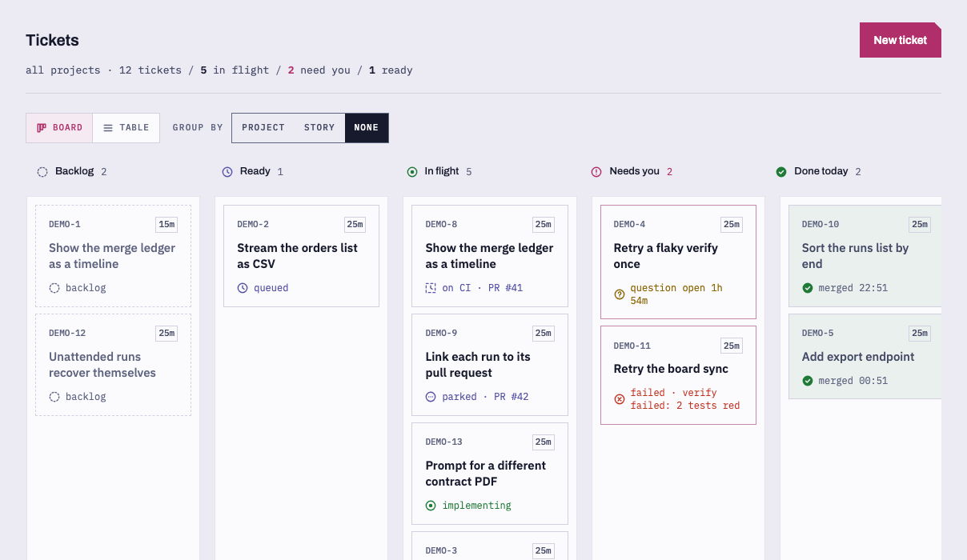Open the Prompt for a different contract PDF card
This screenshot has height=560, width=967.
coord(490,474)
